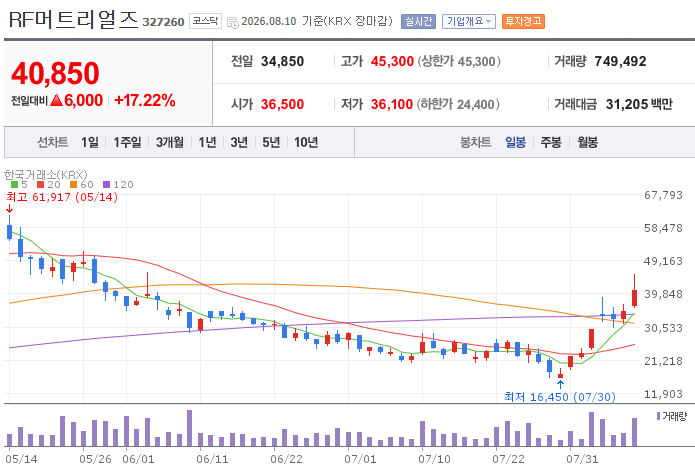This screenshot has width=695, height=470.
Task: Select the 3년 line chart tab
Action: [x=239, y=142]
